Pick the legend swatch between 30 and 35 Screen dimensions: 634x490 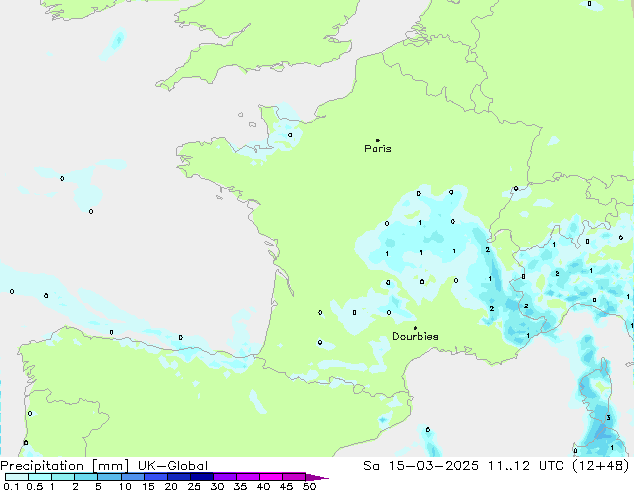(x=225, y=477)
